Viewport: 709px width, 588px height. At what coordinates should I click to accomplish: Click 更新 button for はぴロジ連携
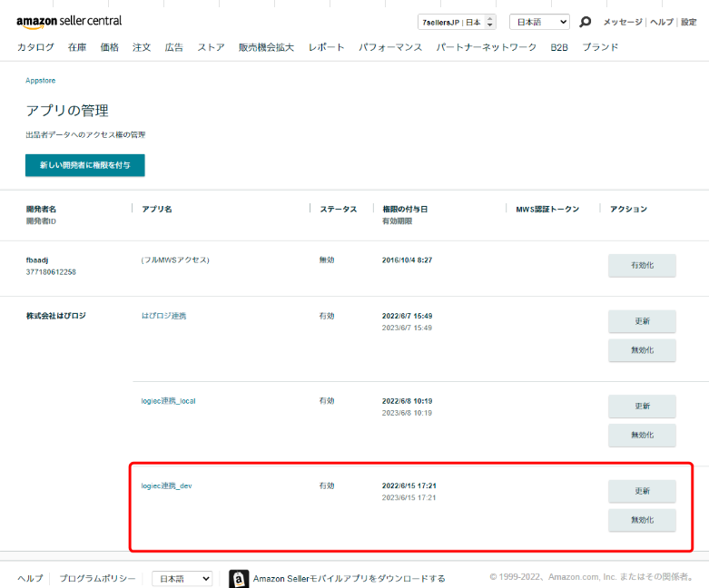[642, 321]
